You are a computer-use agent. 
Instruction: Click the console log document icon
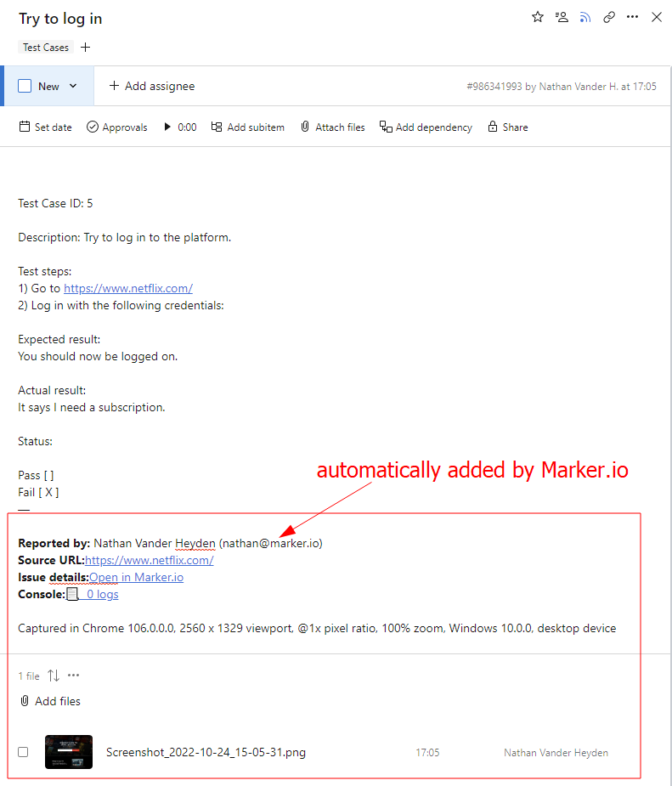(x=73, y=595)
